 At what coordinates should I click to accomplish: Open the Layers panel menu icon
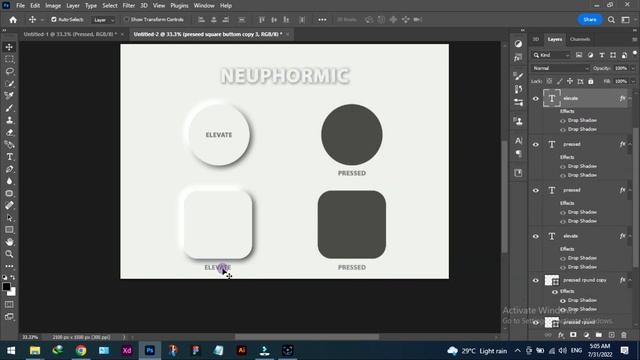(635, 40)
